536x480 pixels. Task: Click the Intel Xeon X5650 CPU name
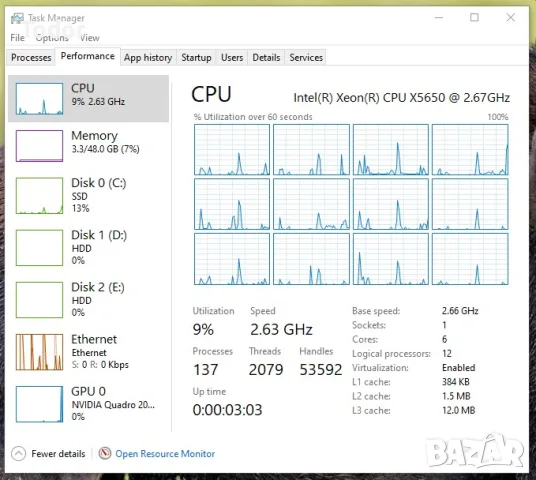[402, 98]
